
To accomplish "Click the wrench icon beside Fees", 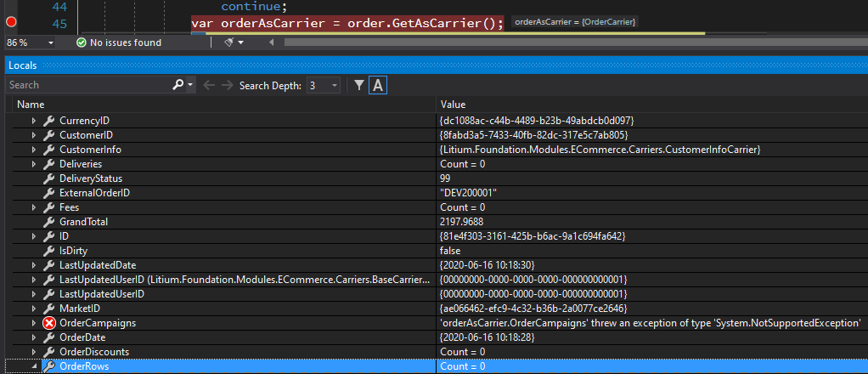I will 48,207.
